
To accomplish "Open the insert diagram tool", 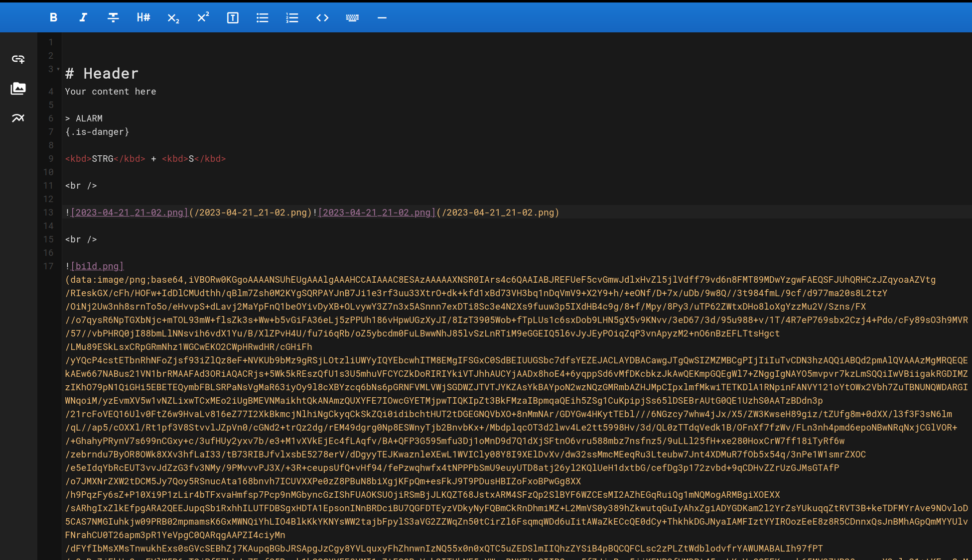I will [18, 118].
